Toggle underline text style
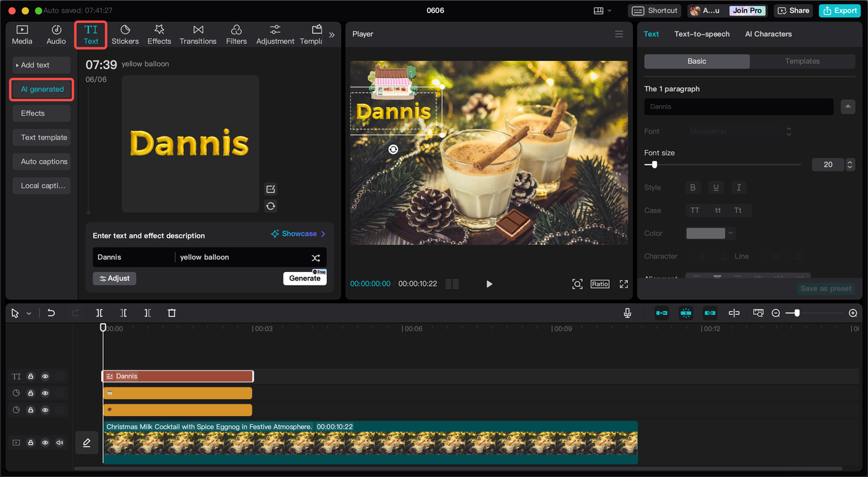The height and width of the screenshot is (477, 868). point(715,187)
